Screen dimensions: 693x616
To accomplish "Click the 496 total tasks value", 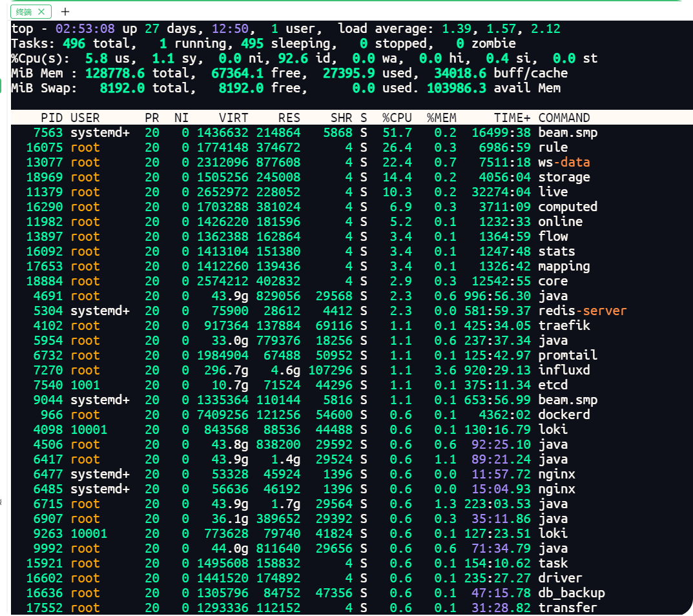I will 74,44.
